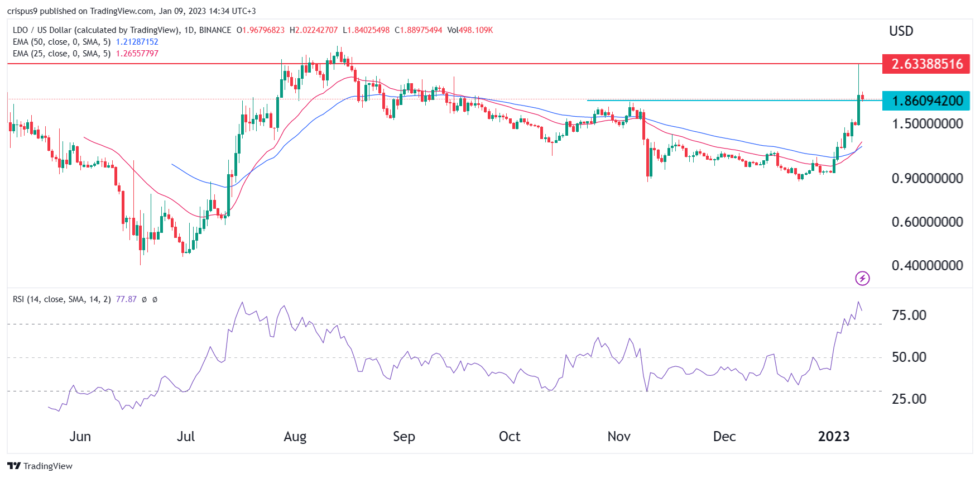Click the purple lightning bolt icon
This screenshot has width=980, height=478.
(862, 278)
